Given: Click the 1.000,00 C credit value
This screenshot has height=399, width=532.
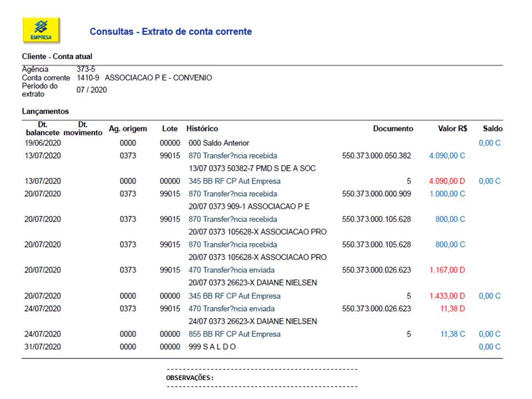Looking at the screenshot, I should [x=447, y=194].
